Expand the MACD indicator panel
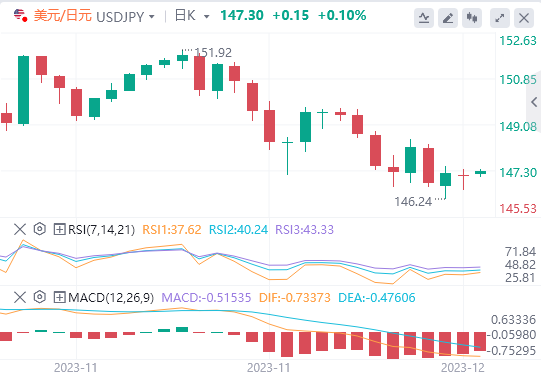This screenshot has width=541, height=380. point(59,297)
